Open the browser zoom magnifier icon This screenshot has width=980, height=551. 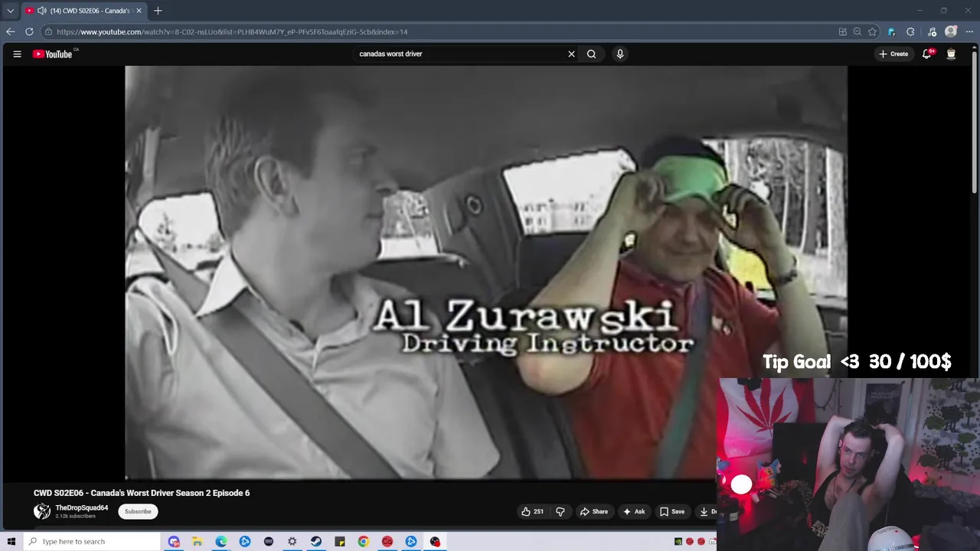click(x=857, y=31)
